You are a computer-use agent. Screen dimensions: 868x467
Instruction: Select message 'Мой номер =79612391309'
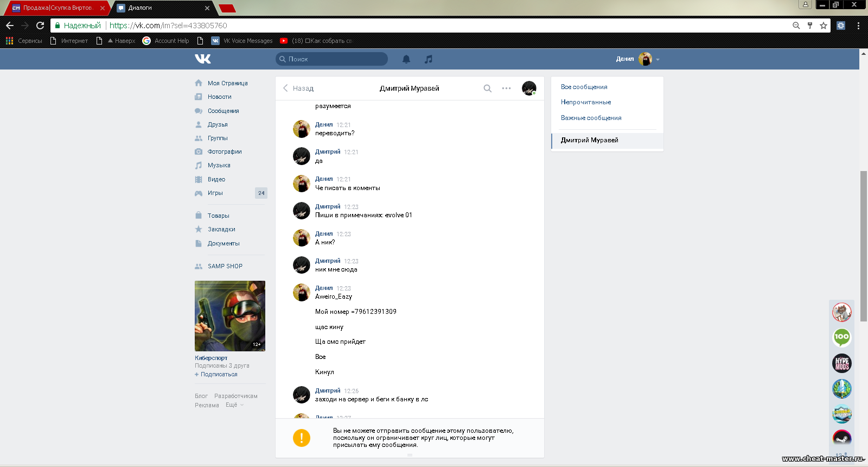[356, 312]
